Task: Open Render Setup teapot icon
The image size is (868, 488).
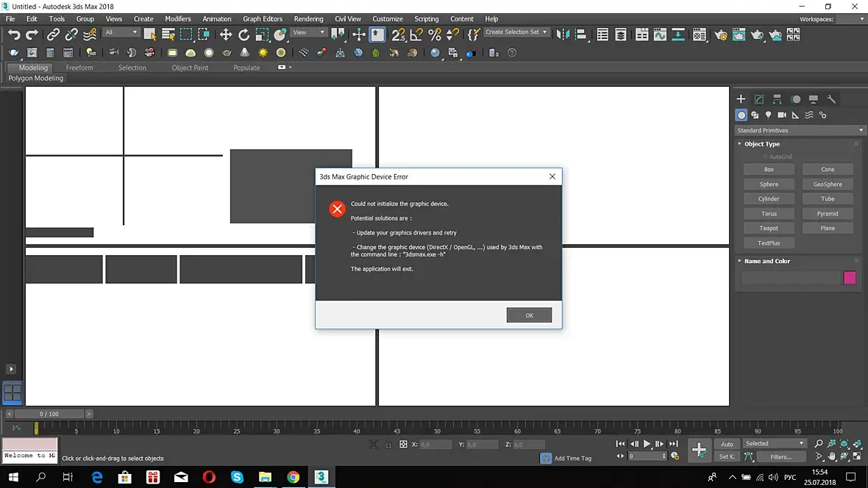Action: point(721,35)
